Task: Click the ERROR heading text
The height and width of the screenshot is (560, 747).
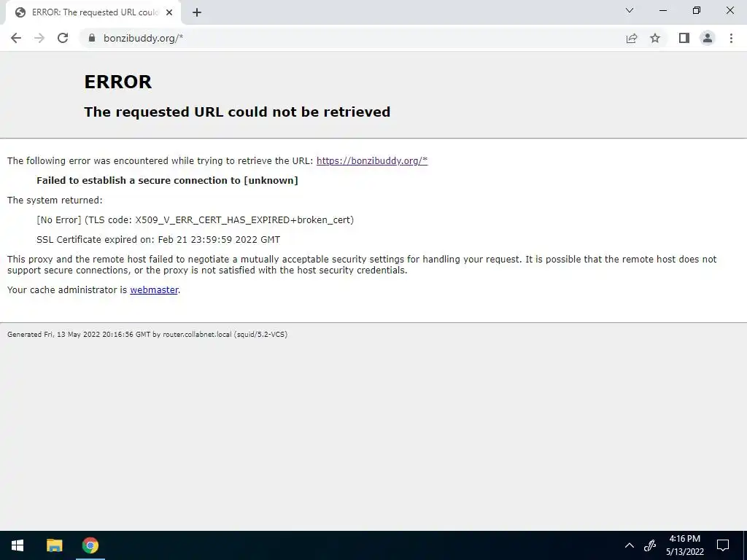Action: coord(118,82)
